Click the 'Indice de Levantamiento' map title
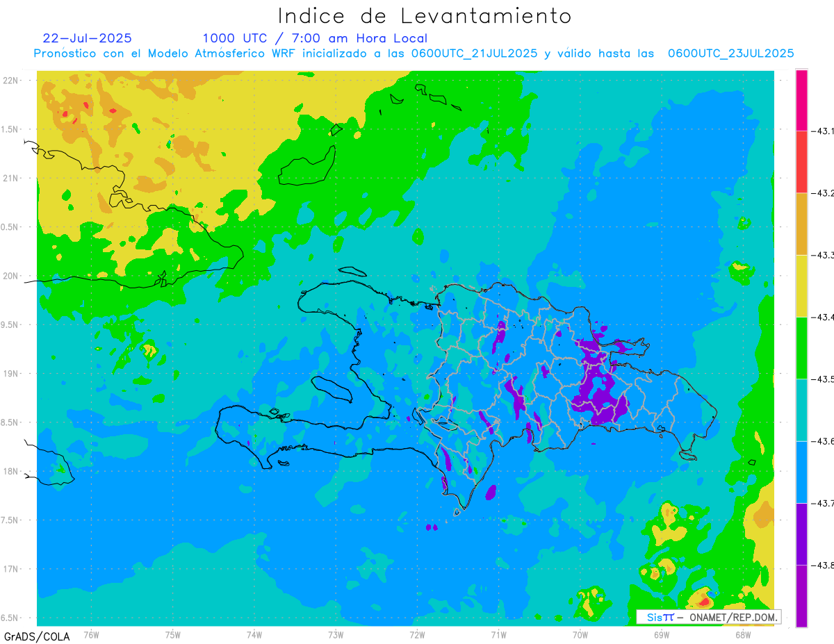834x644 pixels. (x=425, y=15)
